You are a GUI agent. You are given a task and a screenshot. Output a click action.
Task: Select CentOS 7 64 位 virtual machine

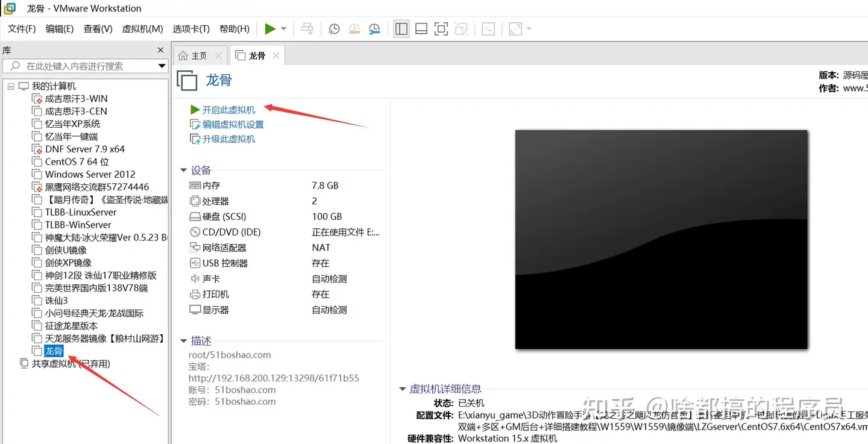tap(77, 161)
